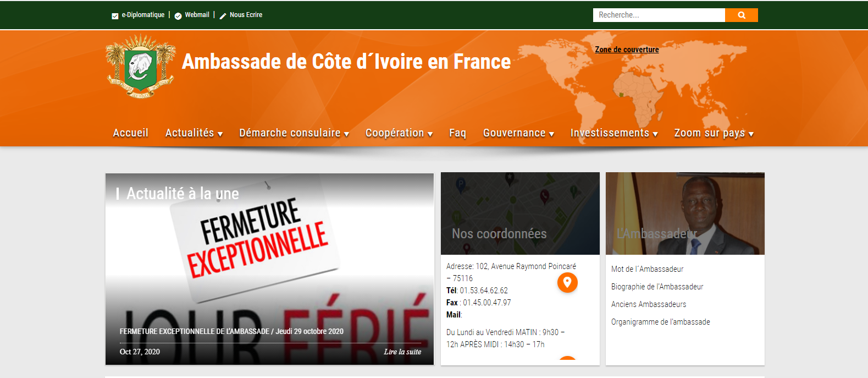Click Lire la suite
The width and height of the screenshot is (868, 378).
tap(402, 352)
